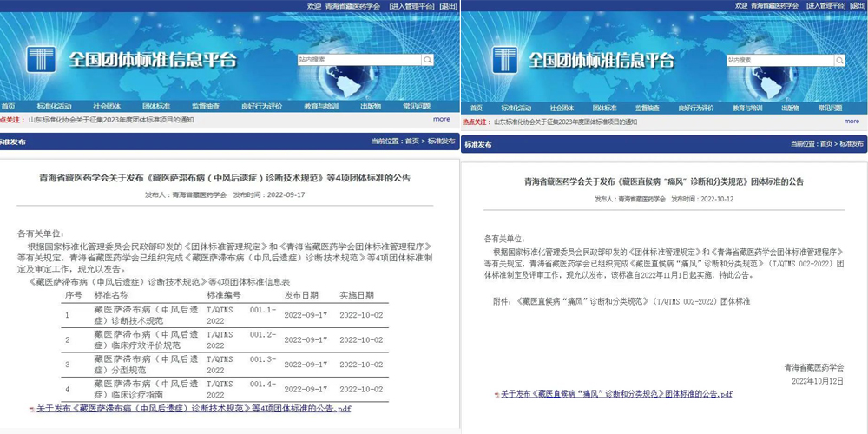Click the PDF file icon before left attachment link
This screenshot has width=868, height=434.
pos(33,409)
